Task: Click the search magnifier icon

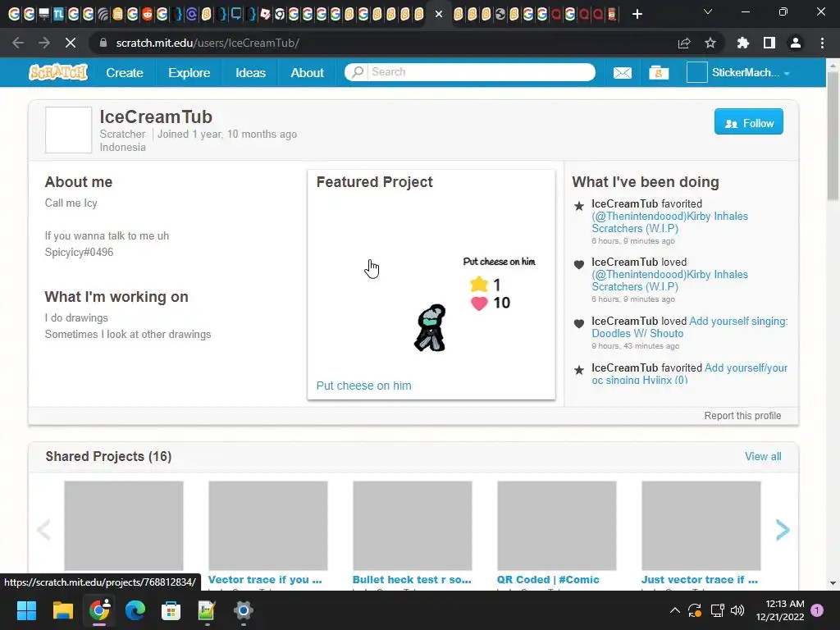Action: 358,72
